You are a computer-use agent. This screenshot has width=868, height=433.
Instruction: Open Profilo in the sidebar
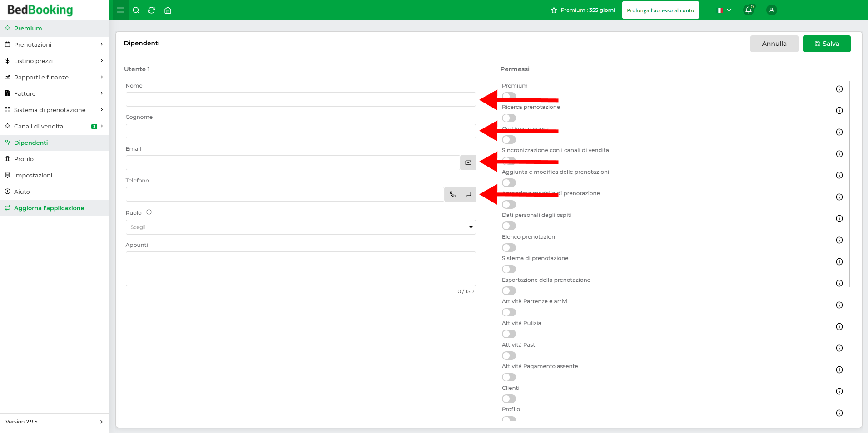pyautogui.click(x=55, y=159)
